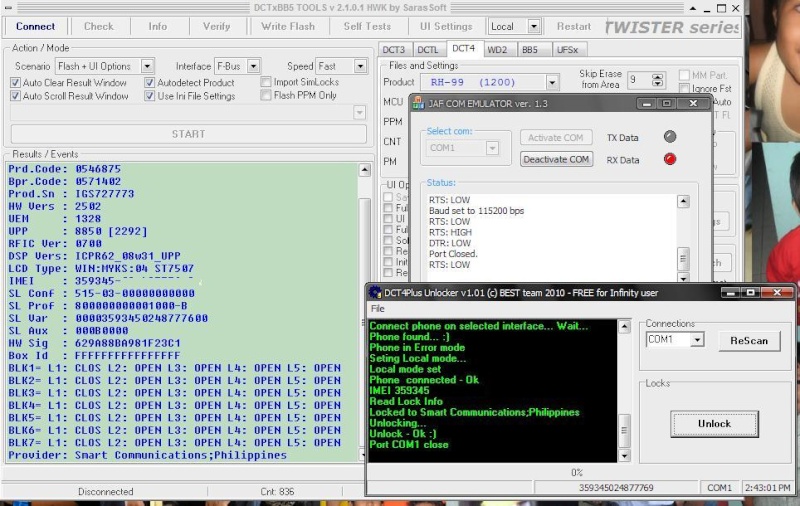This screenshot has height=506, width=800.
Task: Toggle Auto Clear Result Window
Action: 15,82
